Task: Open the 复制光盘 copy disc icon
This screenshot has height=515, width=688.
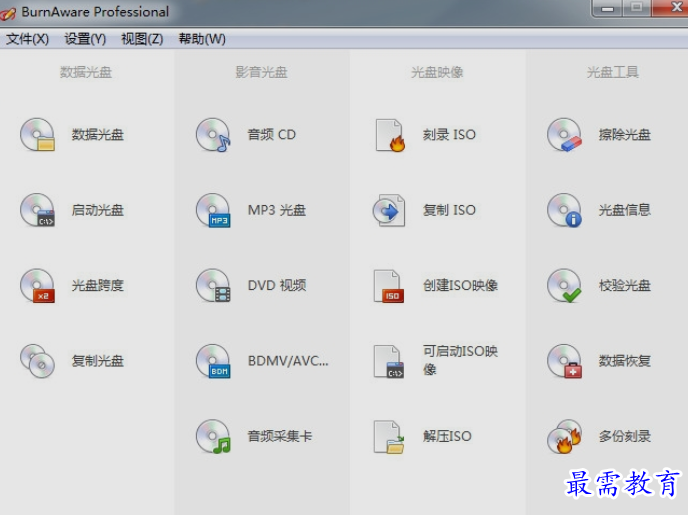Action: tap(37, 361)
